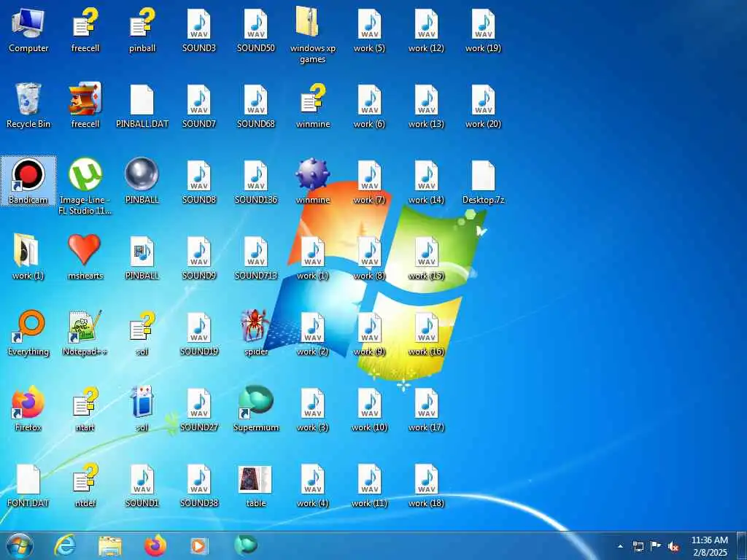Viewport: 747px width, 560px height.
Task: Open the 11:36 AM taskbar clock
Action: [x=709, y=546]
